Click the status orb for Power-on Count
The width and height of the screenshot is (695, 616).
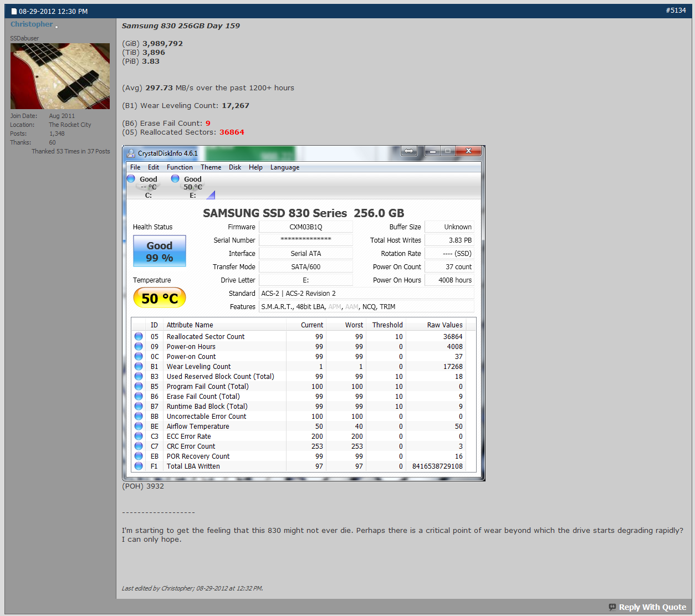(x=139, y=356)
